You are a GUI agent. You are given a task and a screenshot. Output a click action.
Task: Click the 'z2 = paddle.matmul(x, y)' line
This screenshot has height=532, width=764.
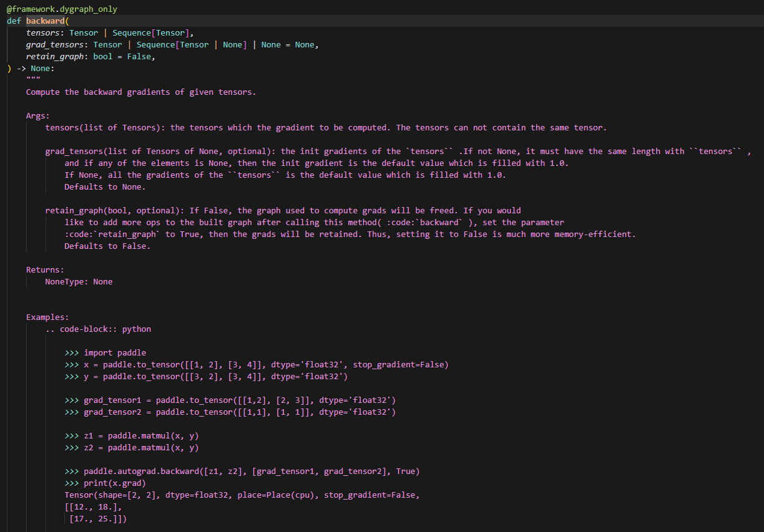141,448
